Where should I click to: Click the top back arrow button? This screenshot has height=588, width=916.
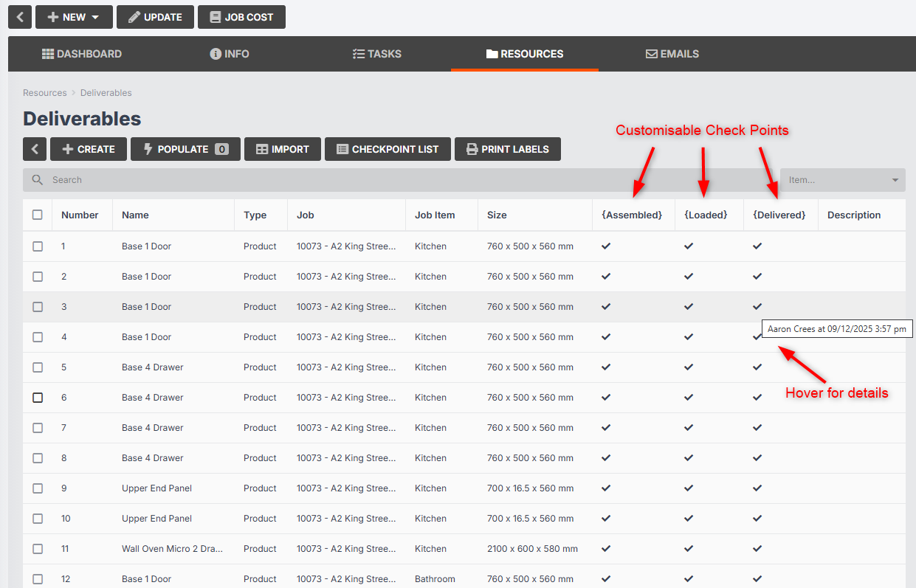tap(20, 17)
